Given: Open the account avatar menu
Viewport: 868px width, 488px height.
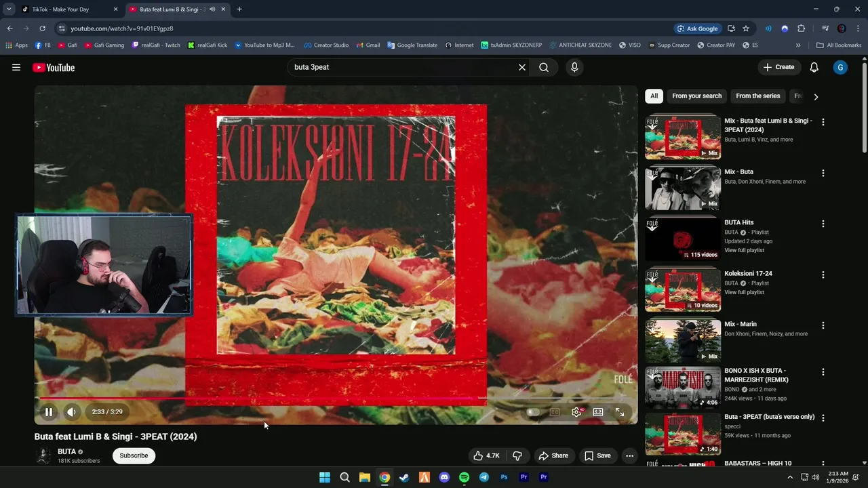Looking at the screenshot, I should (x=840, y=67).
